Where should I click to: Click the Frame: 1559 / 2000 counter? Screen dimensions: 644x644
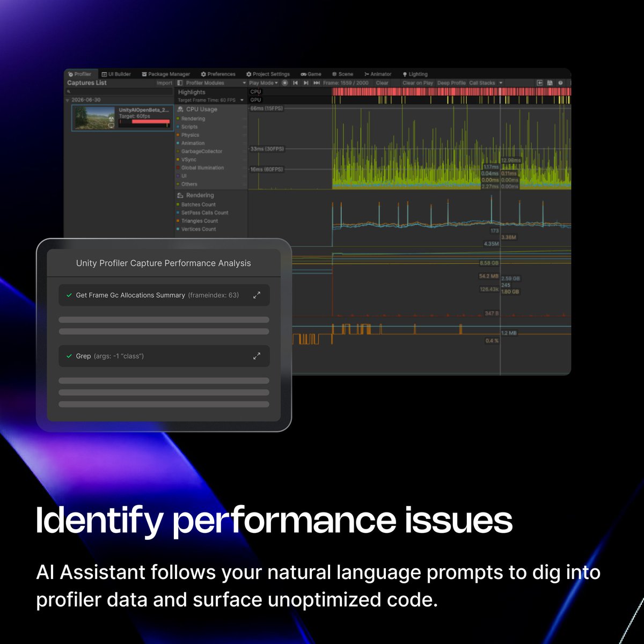click(346, 83)
